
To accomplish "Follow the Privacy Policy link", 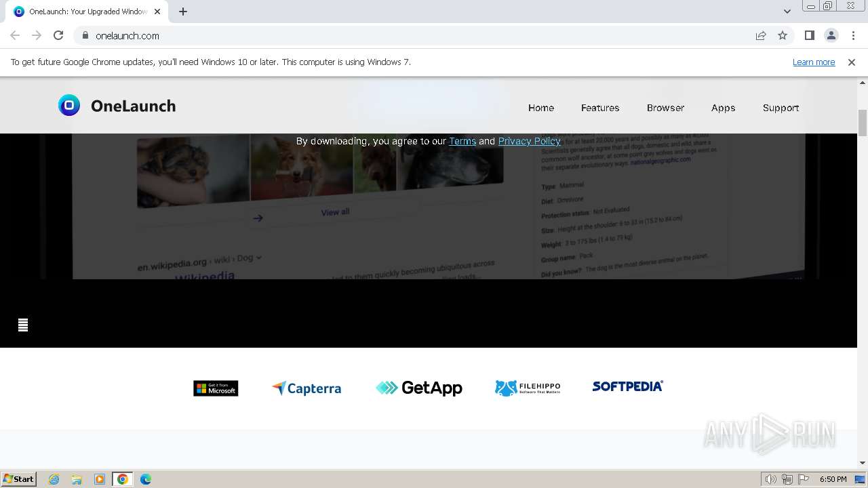I will point(530,141).
